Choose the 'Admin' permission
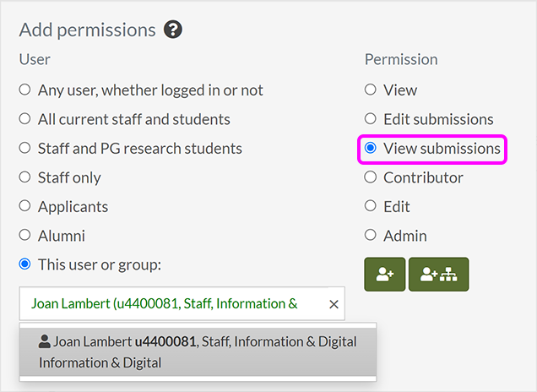The height and width of the screenshot is (392, 537). (x=371, y=236)
